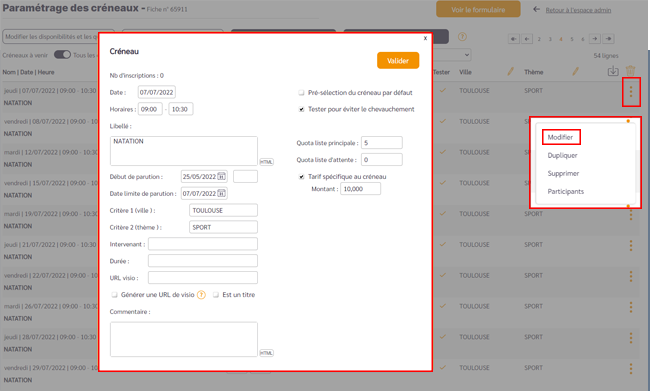
Task: Click HTML editor icon beside Libellé field
Action: (x=266, y=162)
